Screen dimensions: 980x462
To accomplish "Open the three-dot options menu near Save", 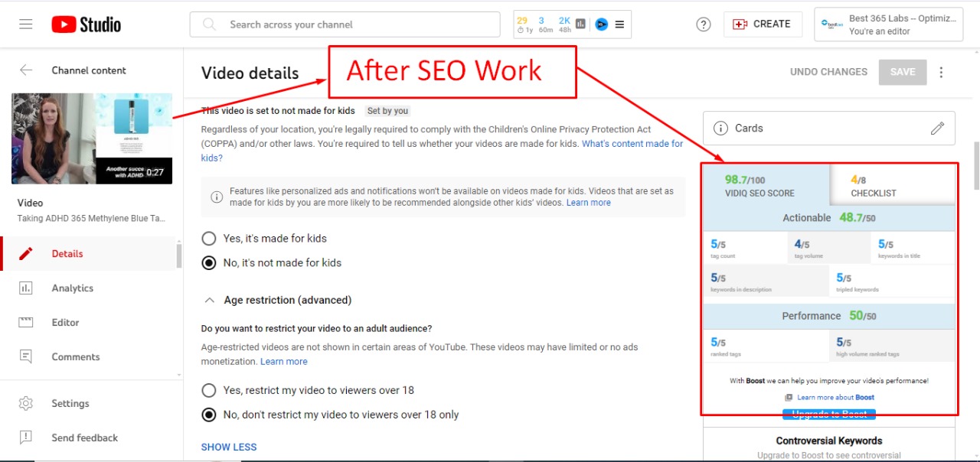I will pyautogui.click(x=941, y=72).
